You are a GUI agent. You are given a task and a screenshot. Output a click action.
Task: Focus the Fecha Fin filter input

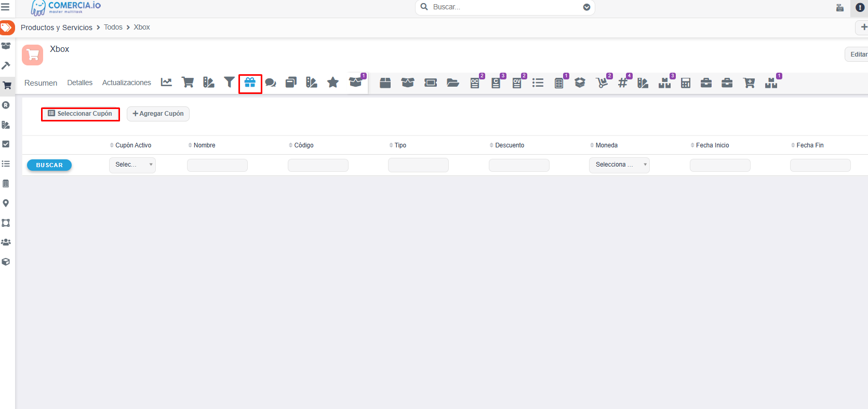click(820, 165)
